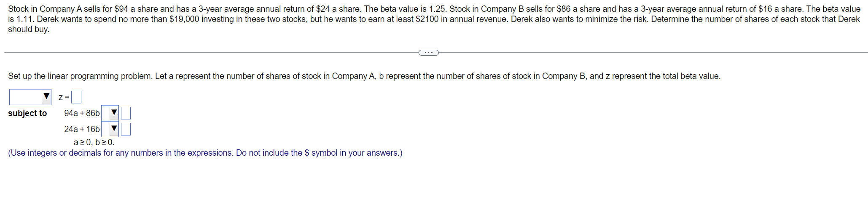Open the objective type dropdown before z =
Viewport: 868px width, 211px height.
[x=30, y=97]
